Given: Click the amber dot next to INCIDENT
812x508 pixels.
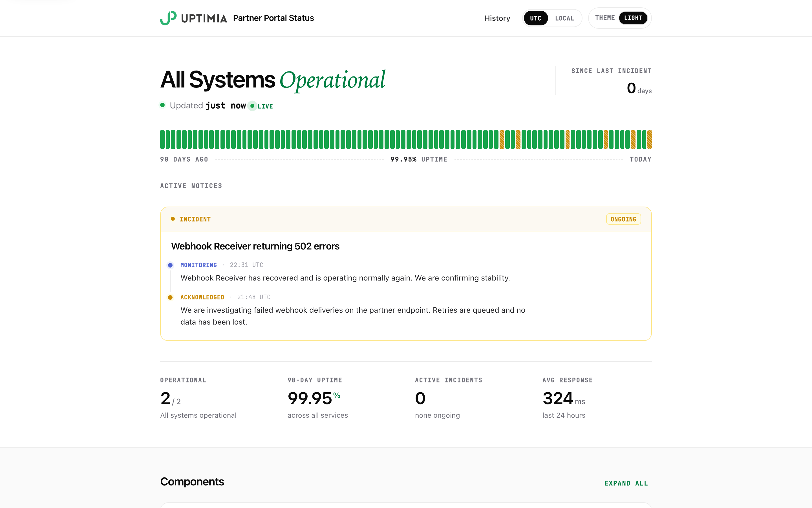Looking at the screenshot, I should (173, 219).
